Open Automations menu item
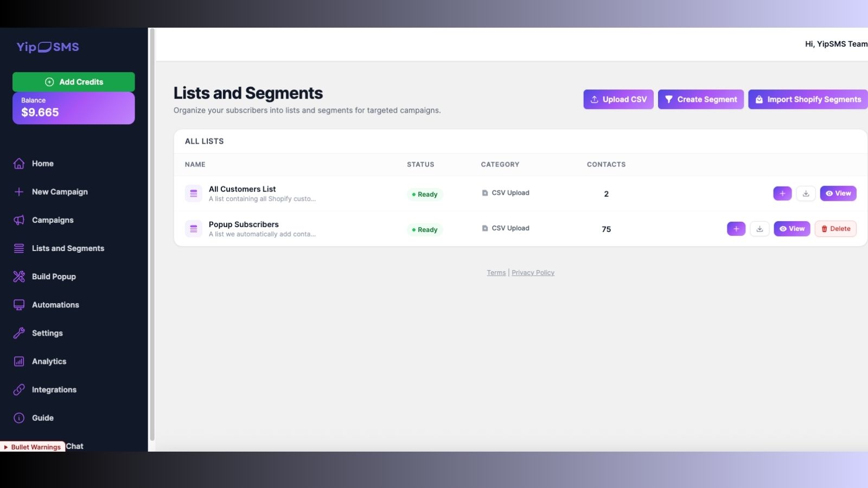This screenshot has height=488, width=868. tap(55, 305)
